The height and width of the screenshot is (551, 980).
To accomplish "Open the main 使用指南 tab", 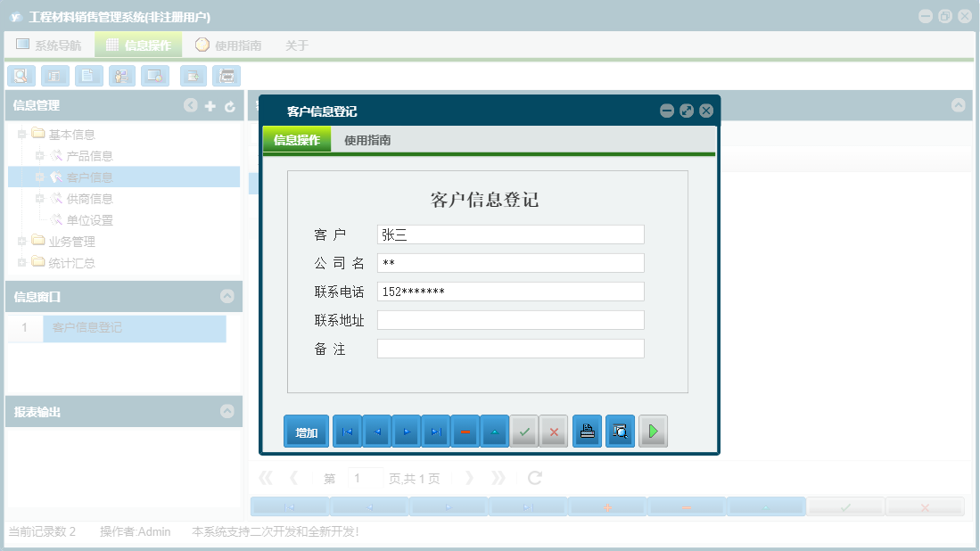I will point(228,45).
